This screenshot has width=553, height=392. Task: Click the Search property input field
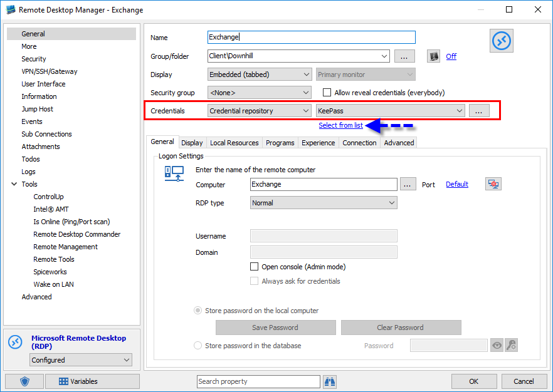(258, 381)
